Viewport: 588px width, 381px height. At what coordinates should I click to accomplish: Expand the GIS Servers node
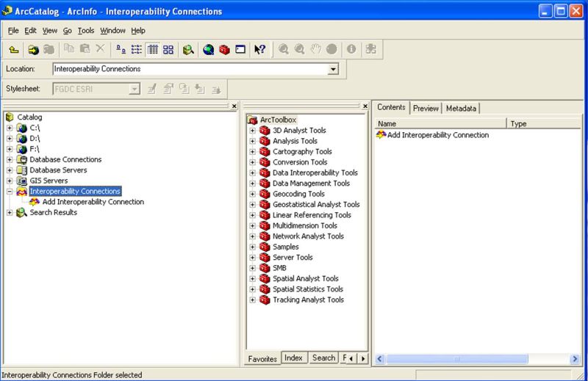tap(10, 181)
